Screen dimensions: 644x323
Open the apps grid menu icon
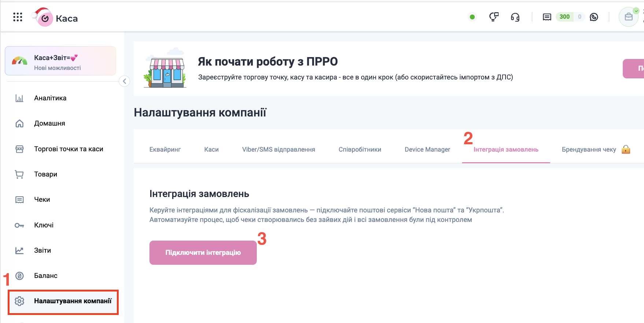(x=18, y=17)
